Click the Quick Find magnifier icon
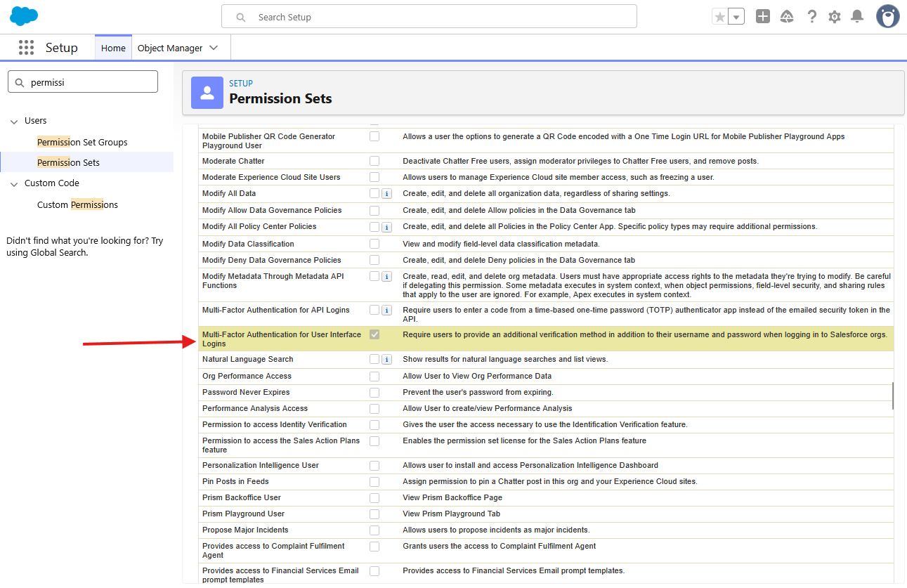 tap(19, 82)
